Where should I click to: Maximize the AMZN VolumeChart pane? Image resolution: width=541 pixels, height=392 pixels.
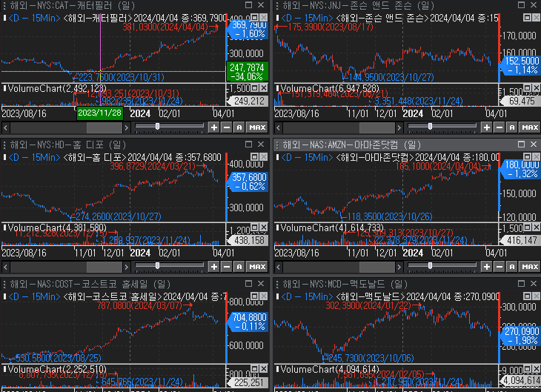[x=527, y=227]
